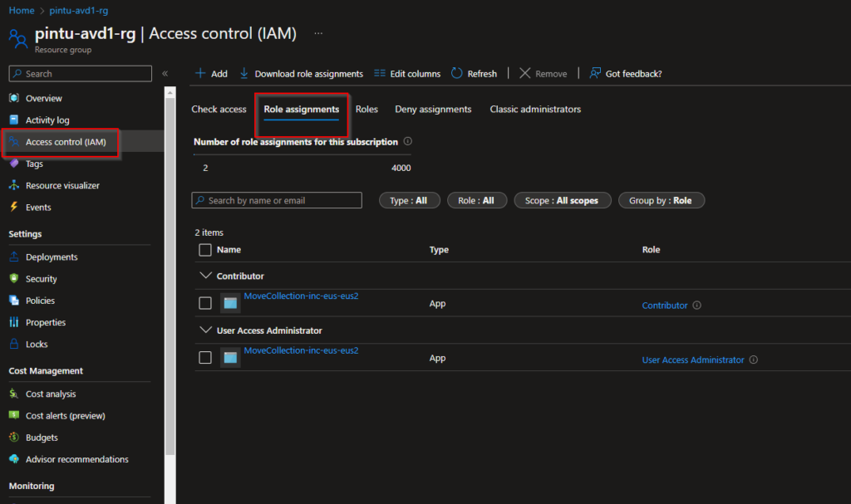Click the Remove X icon
851x504 pixels.
click(525, 73)
